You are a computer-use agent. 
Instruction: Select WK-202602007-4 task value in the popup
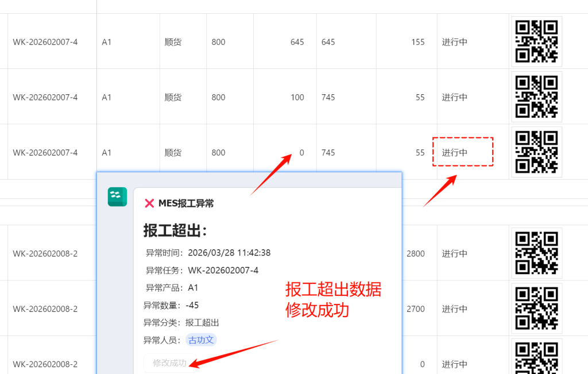tap(223, 271)
